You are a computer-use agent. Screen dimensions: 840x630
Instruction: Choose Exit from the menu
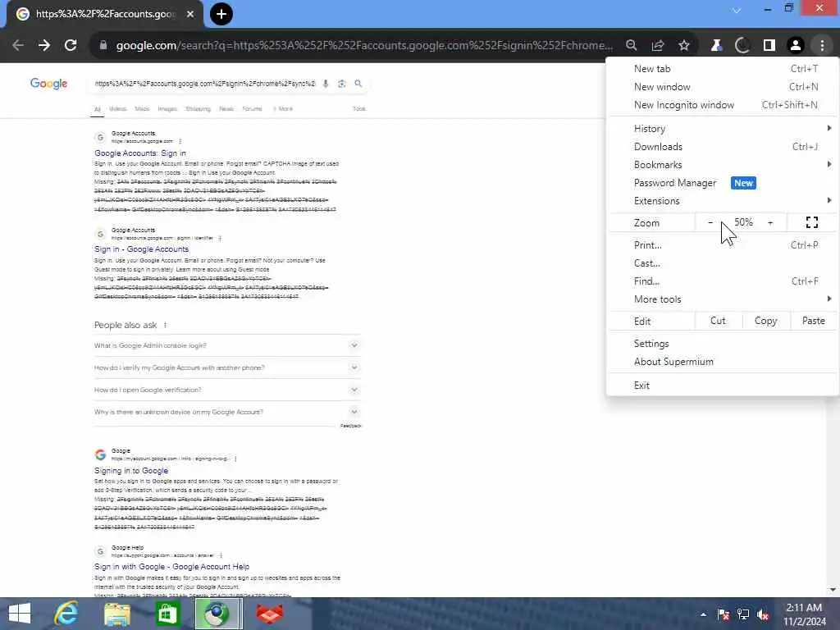click(x=722, y=386)
